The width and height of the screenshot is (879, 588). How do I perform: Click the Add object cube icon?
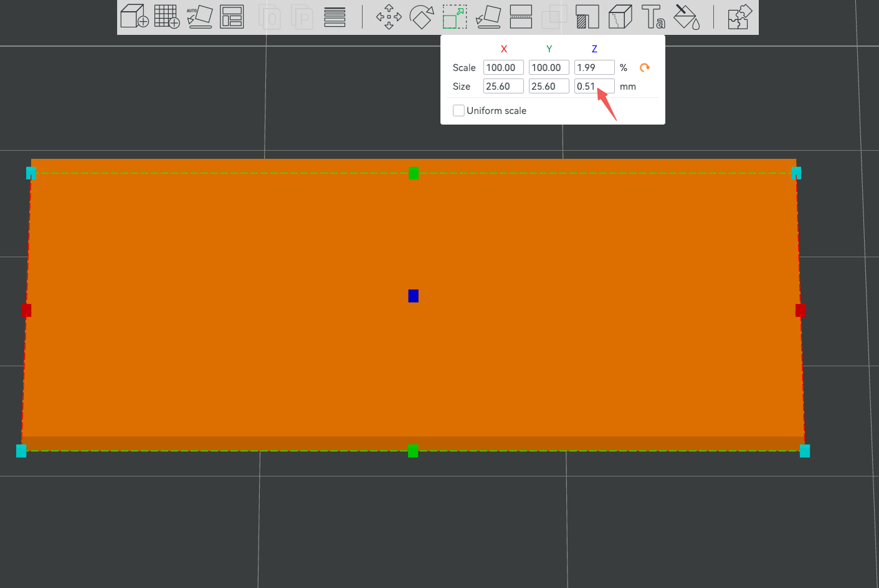tap(134, 16)
